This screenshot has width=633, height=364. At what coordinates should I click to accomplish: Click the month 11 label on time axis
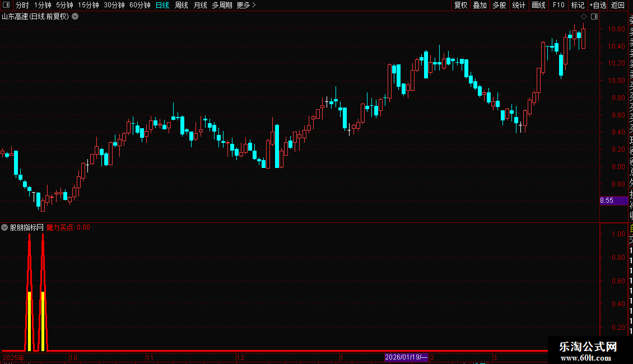click(x=150, y=357)
